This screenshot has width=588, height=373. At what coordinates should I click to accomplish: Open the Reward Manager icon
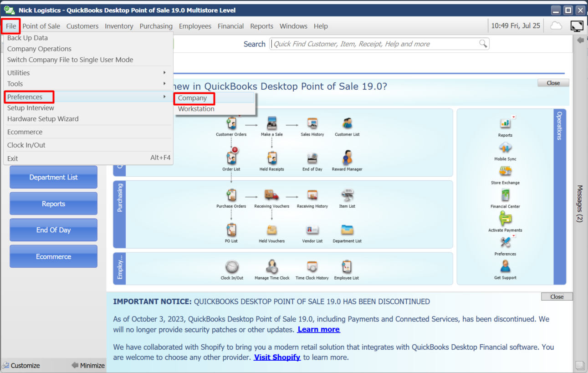tap(347, 158)
